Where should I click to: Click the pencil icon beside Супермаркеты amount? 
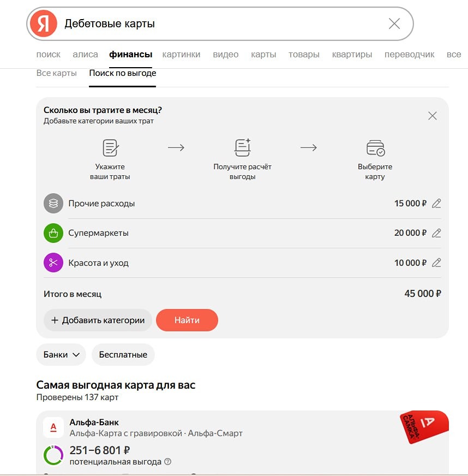coord(436,233)
